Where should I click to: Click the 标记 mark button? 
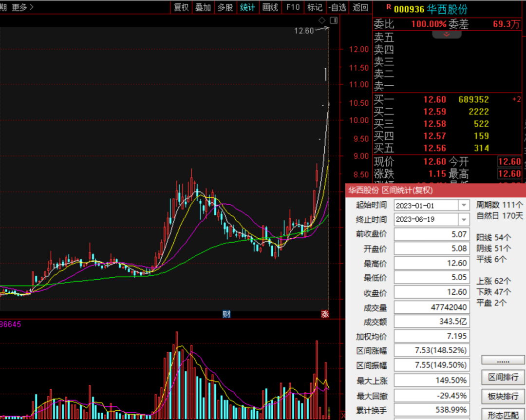(x=315, y=7)
